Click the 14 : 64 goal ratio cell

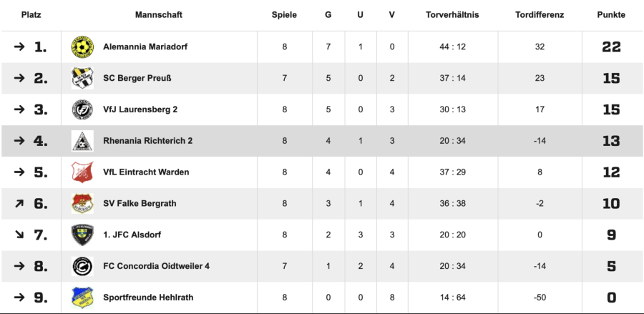(452, 298)
